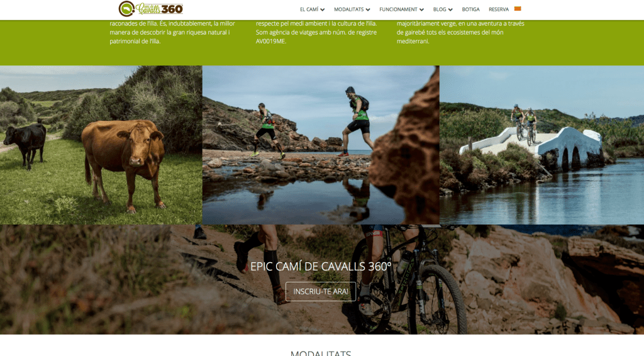
Task: Click the Epic Camí de Cavalls 360º heading
Action: coord(321,267)
